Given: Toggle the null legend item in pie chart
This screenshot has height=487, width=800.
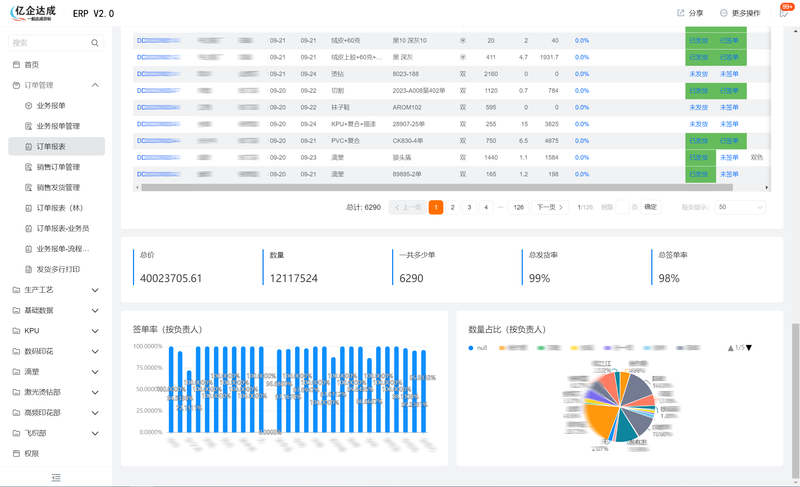Looking at the screenshot, I should (476, 348).
